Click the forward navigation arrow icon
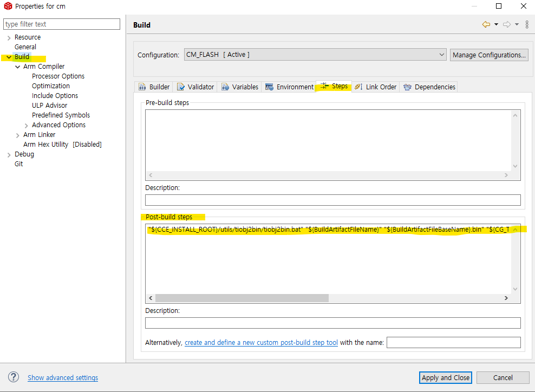 coord(507,24)
